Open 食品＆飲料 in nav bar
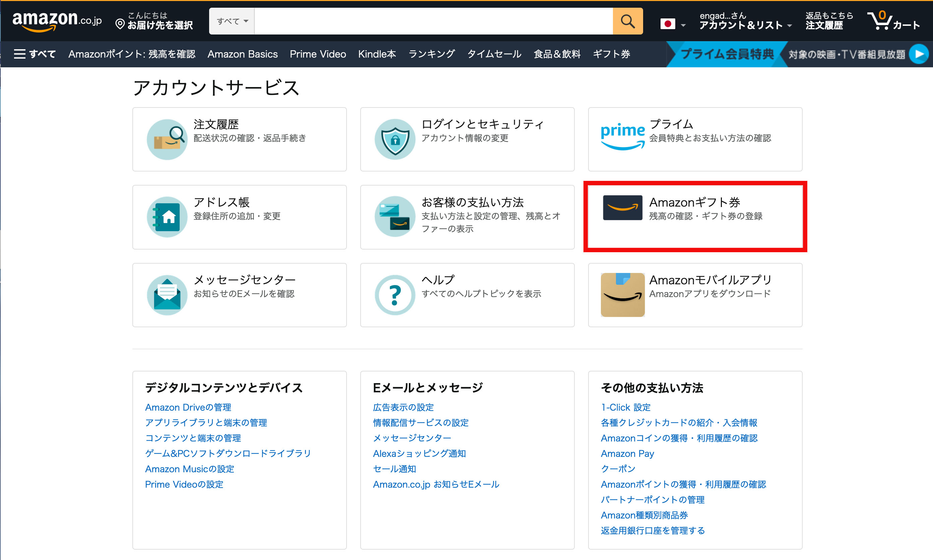The width and height of the screenshot is (933, 560). pos(557,54)
